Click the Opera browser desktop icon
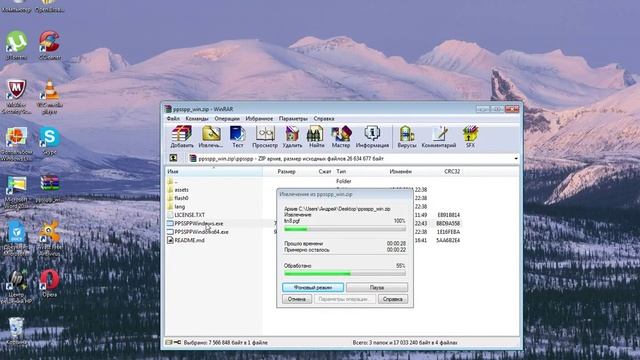Image resolution: width=640 pixels, height=360 pixels. (49, 283)
